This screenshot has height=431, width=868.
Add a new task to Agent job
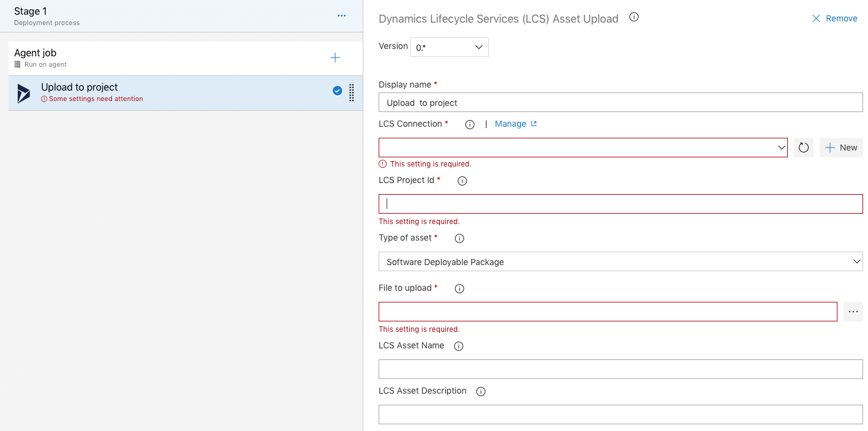(335, 57)
